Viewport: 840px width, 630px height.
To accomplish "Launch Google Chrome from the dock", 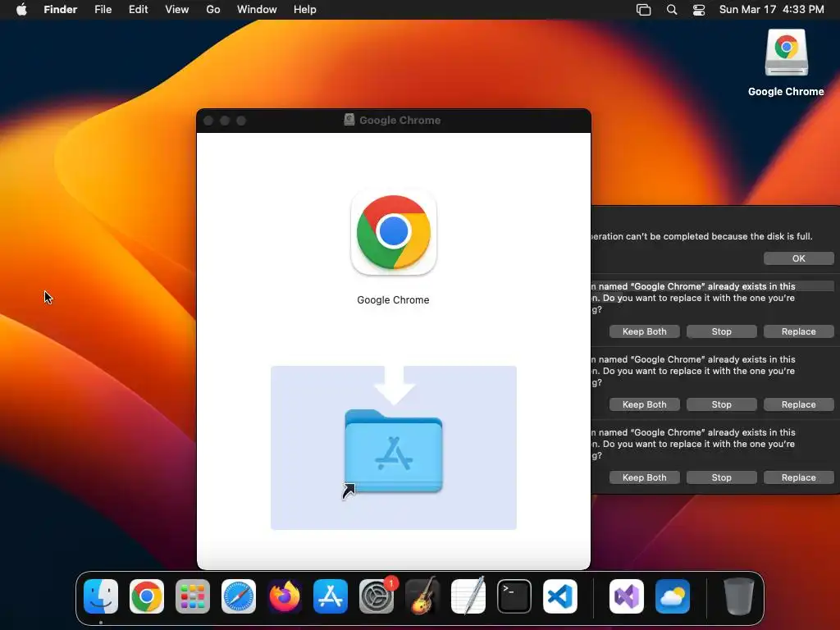I will (x=147, y=596).
